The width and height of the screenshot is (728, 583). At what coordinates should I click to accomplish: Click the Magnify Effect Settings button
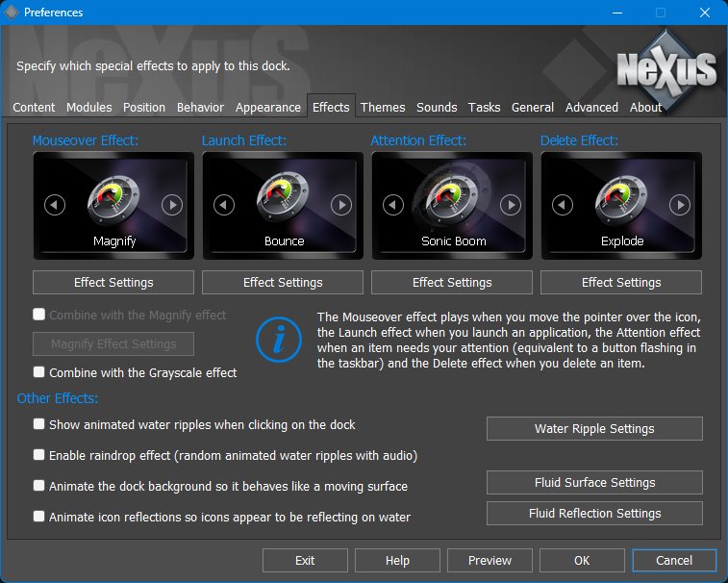(113, 343)
